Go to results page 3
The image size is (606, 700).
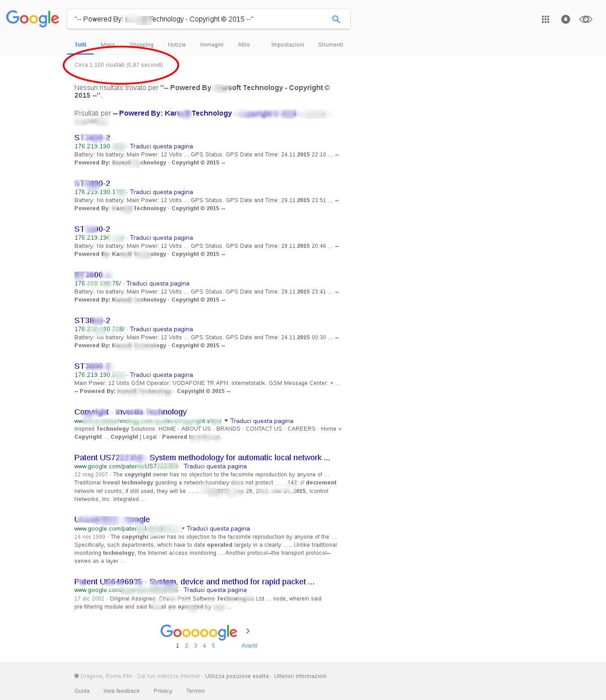[x=195, y=646]
